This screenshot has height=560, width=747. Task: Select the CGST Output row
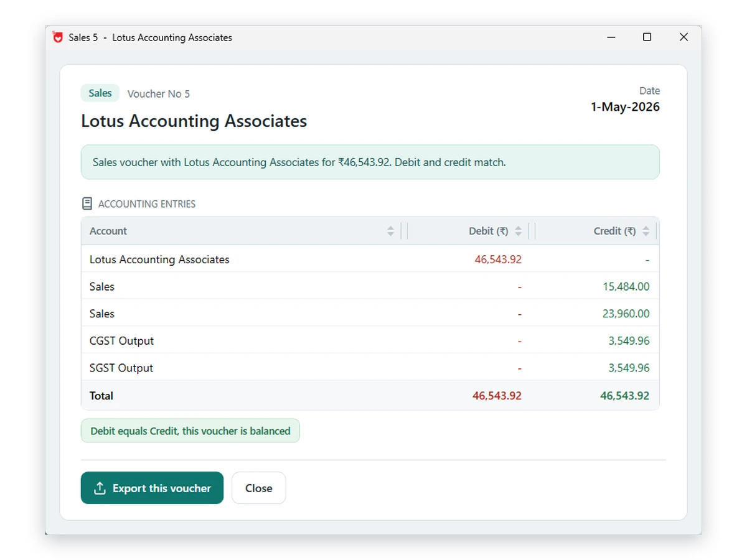point(370,340)
